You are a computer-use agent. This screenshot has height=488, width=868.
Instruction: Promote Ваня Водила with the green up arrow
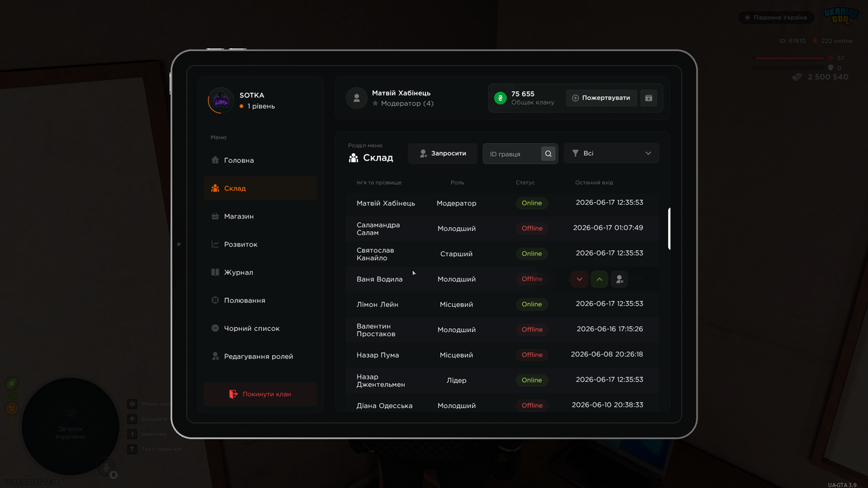tap(599, 279)
